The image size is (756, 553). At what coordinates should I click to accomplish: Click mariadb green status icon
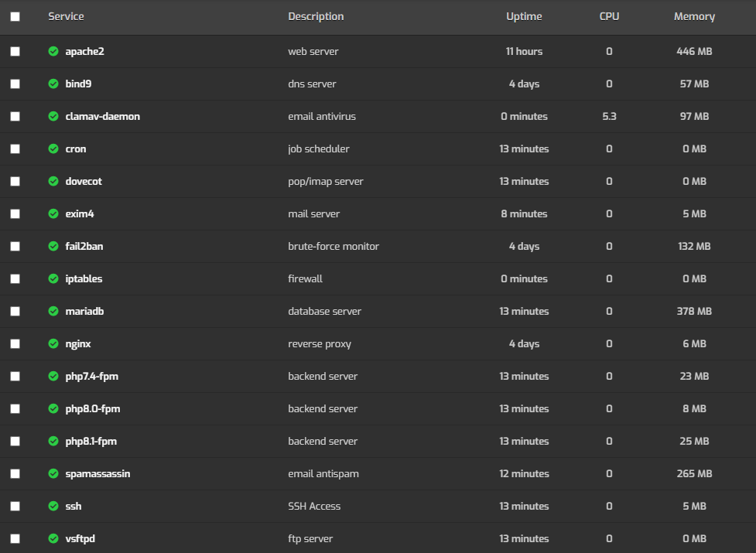click(x=53, y=311)
